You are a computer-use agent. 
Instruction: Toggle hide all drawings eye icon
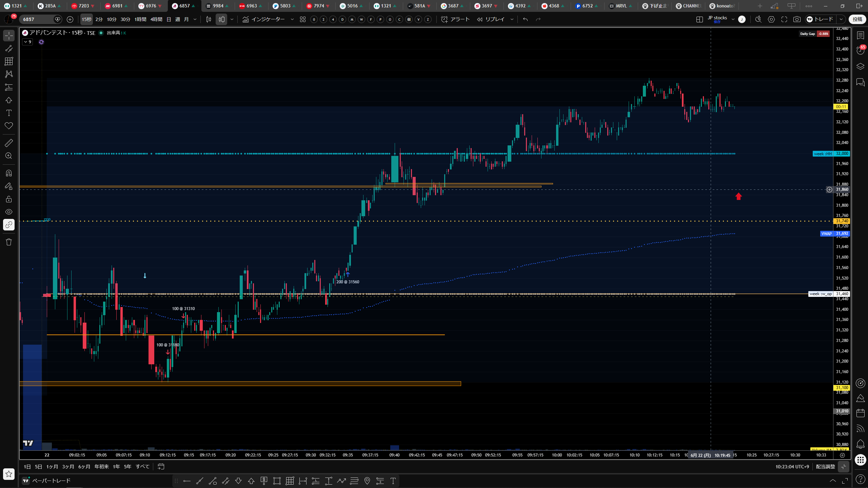pyautogui.click(x=9, y=212)
